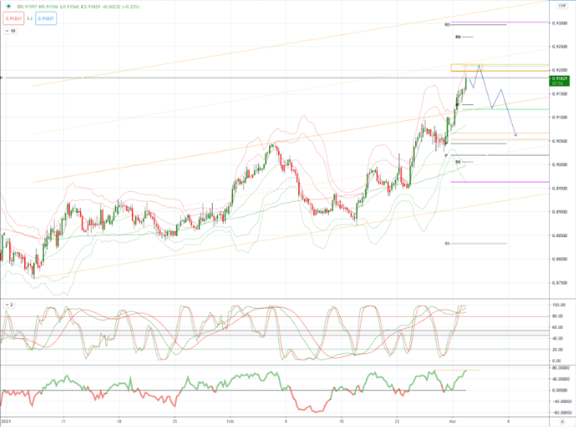The width and height of the screenshot is (576, 428).
Task: Click the R3 pivot level label
Action: coord(447,25)
